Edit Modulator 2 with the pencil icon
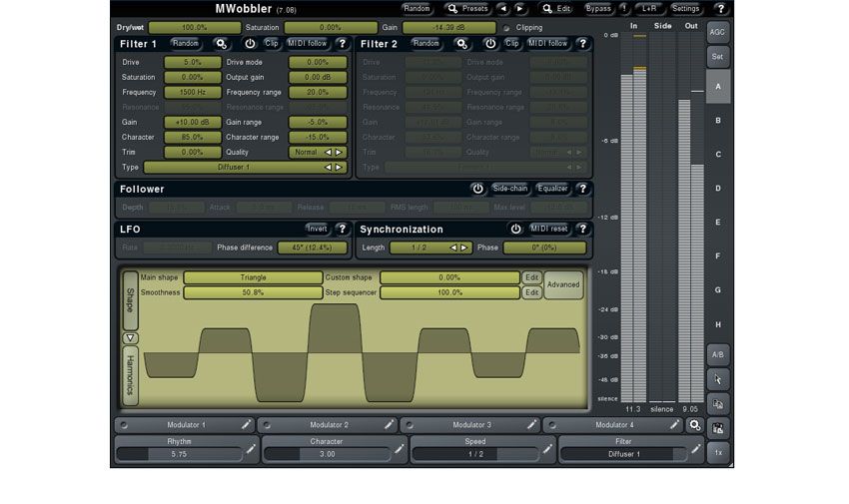The width and height of the screenshot is (849, 504). click(x=389, y=424)
